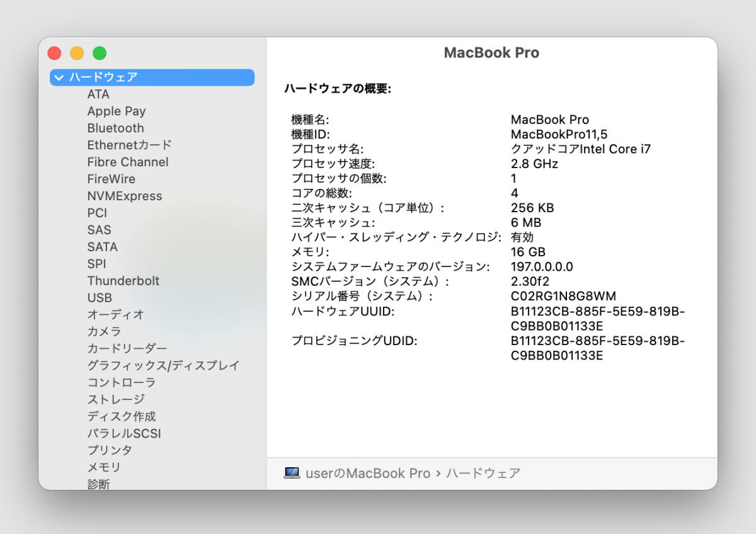Select PCI in the sidebar
Image resolution: width=756 pixels, height=534 pixels.
pos(97,213)
